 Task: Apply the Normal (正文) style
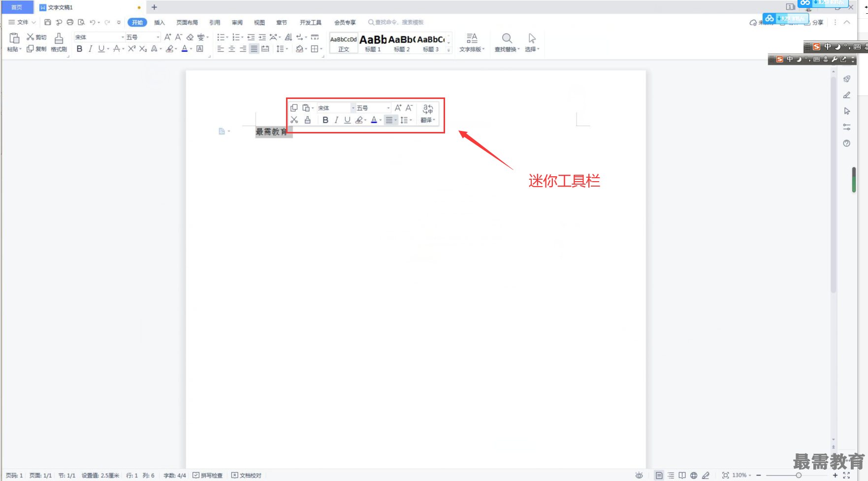[344, 43]
